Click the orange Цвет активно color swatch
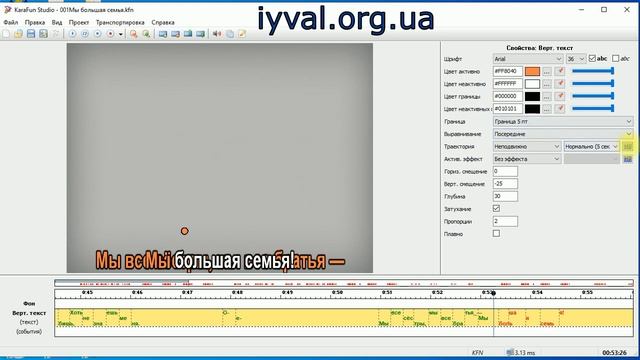Screen dimensions: 640x360 tap(532, 71)
